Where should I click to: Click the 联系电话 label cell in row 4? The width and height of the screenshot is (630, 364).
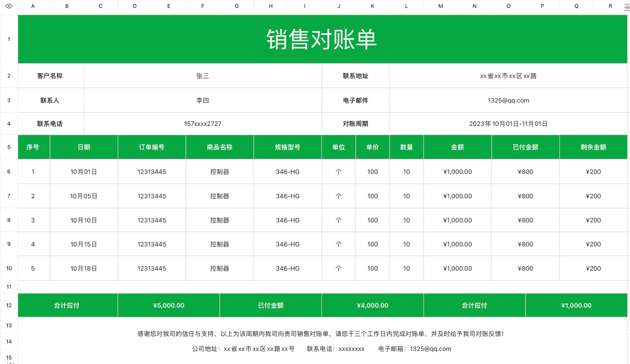click(50, 124)
